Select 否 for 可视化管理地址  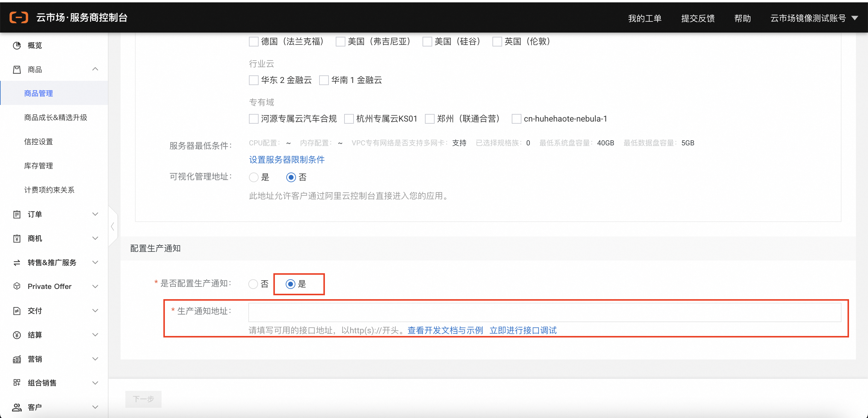tap(291, 177)
